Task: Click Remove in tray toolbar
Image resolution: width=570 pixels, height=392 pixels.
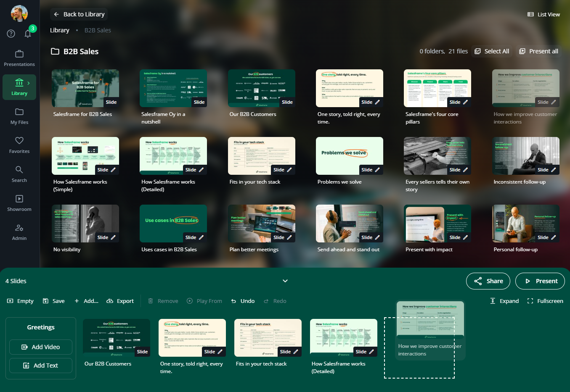Action: pyautogui.click(x=163, y=301)
